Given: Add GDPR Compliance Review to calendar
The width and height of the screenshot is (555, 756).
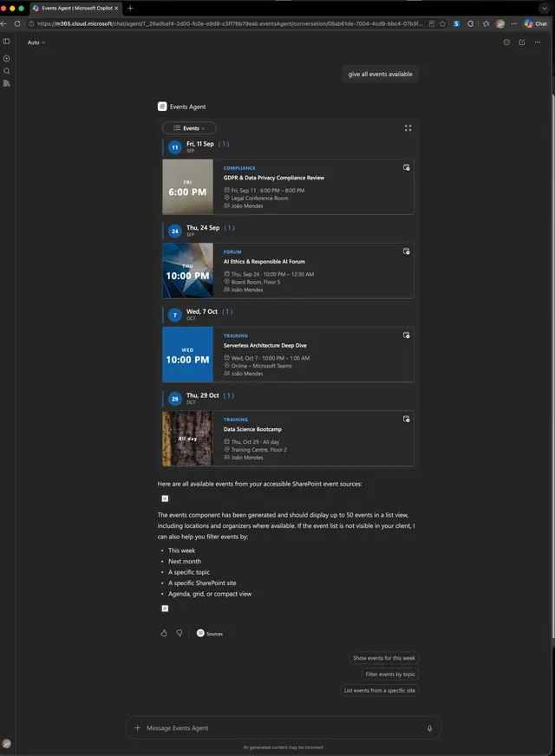Looking at the screenshot, I should point(407,167).
